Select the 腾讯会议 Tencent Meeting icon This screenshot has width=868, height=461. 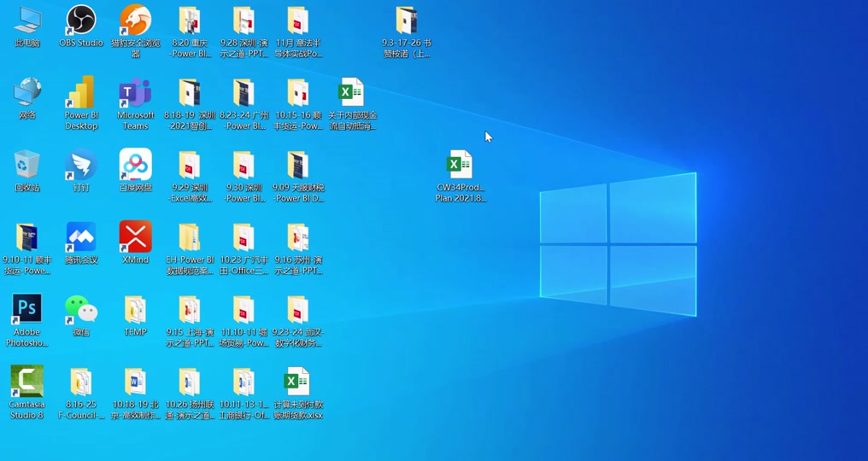[81, 242]
